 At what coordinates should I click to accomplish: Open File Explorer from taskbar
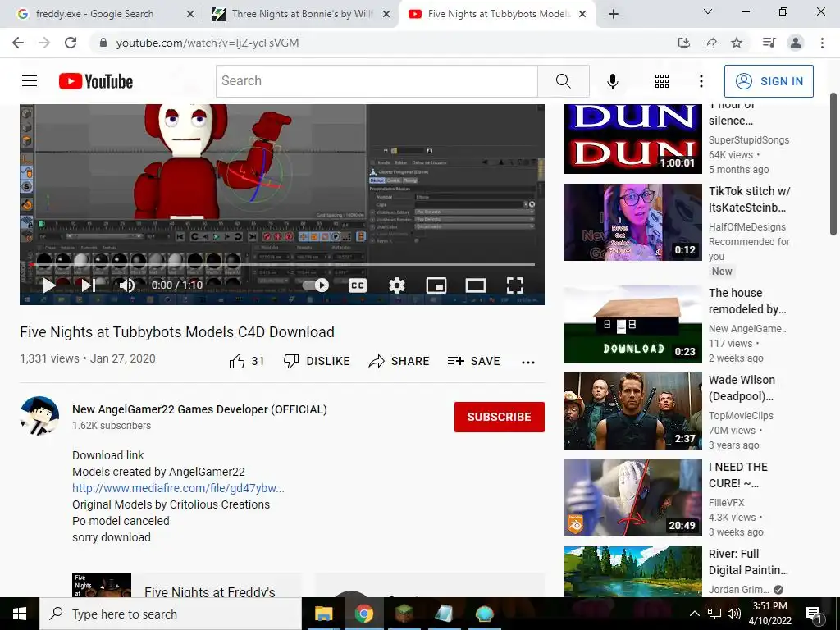tap(323, 614)
